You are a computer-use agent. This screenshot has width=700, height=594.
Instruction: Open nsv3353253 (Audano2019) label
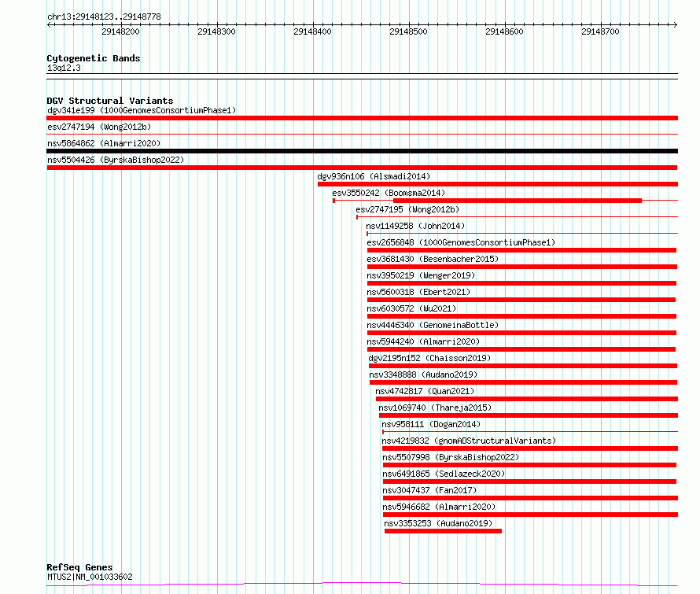[x=438, y=523]
